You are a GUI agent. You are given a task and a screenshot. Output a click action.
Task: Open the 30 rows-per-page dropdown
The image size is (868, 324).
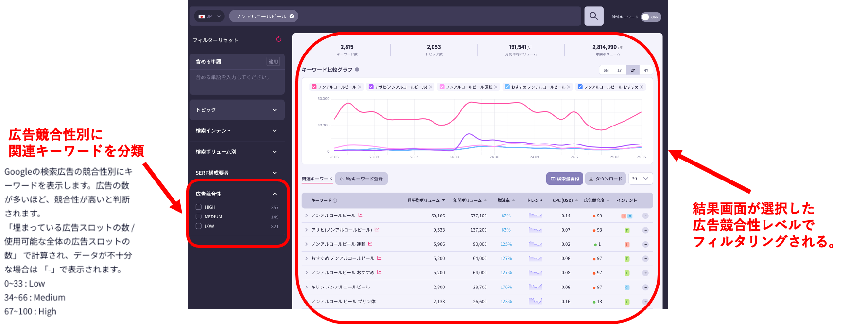(x=640, y=179)
